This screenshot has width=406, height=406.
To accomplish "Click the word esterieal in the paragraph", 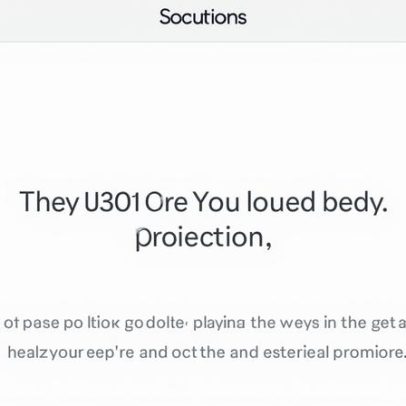I will [x=296, y=352].
